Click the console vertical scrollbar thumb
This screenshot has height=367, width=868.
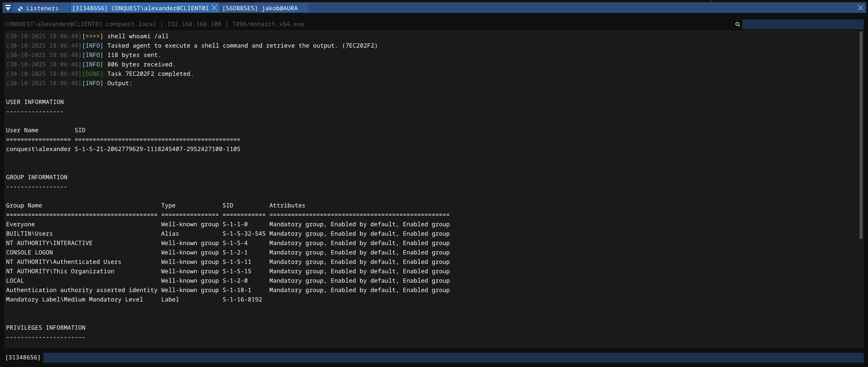coord(861,135)
